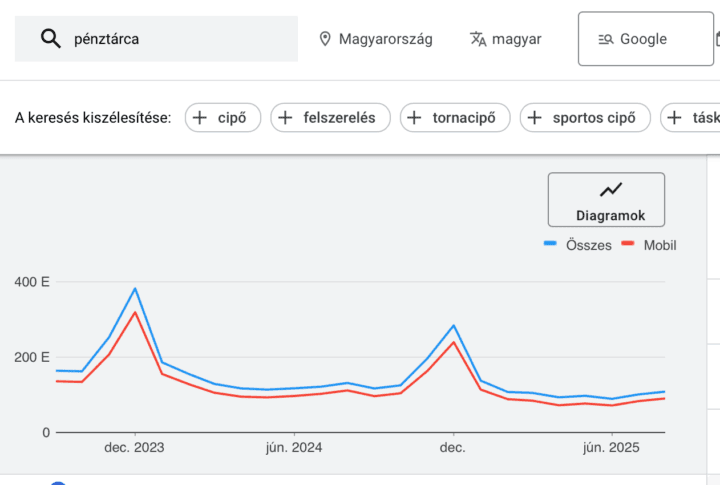Click the location pin icon beside Magyarország
The height and width of the screenshot is (485, 720).
coord(325,39)
